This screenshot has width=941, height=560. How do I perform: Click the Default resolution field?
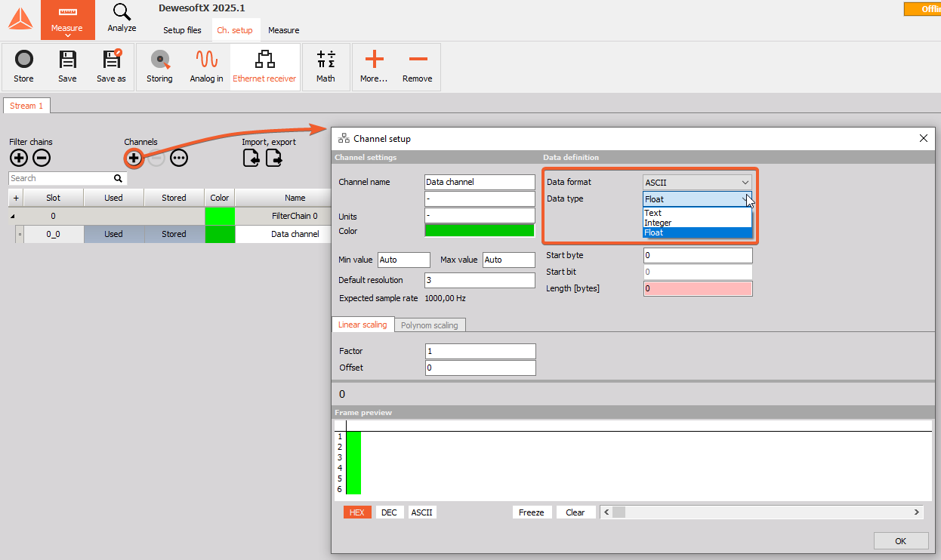(x=480, y=280)
